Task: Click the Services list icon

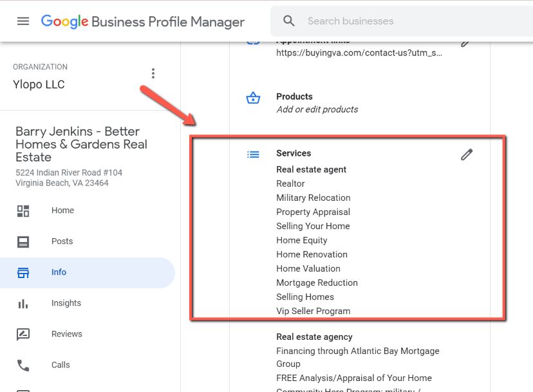Action: tap(253, 154)
